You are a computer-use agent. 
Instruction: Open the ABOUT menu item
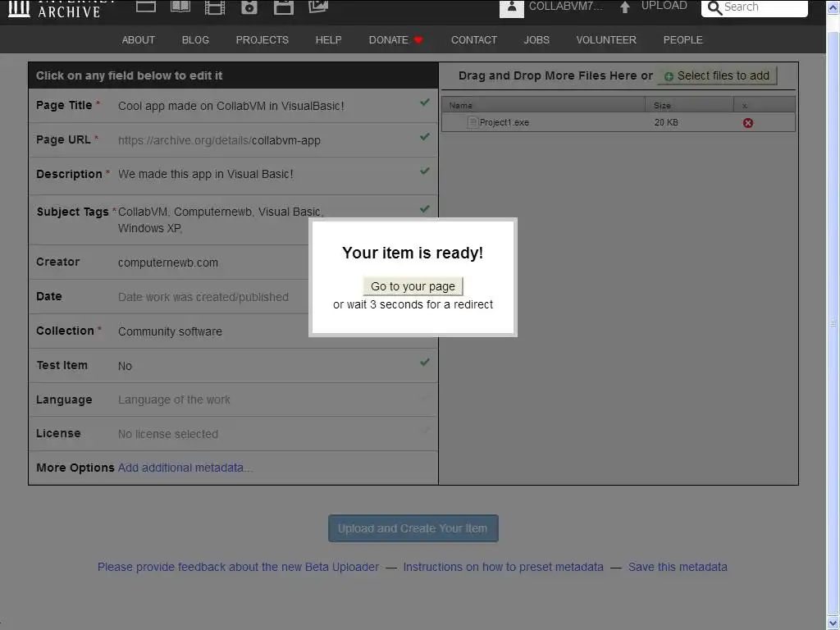coord(138,40)
